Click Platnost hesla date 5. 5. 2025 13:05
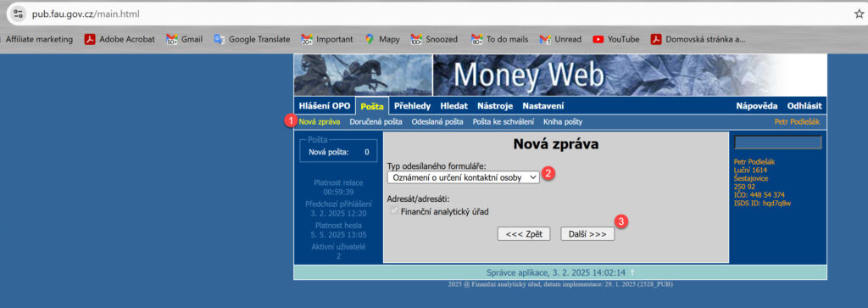This screenshot has height=308, width=868. (x=338, y=234)
